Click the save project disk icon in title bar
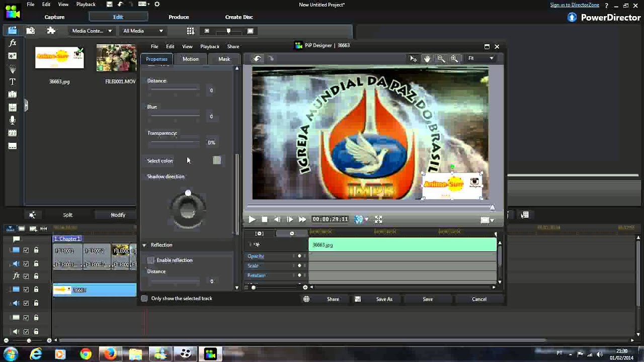The width and height of the screenshot is (644, 362). click(110, 4)
